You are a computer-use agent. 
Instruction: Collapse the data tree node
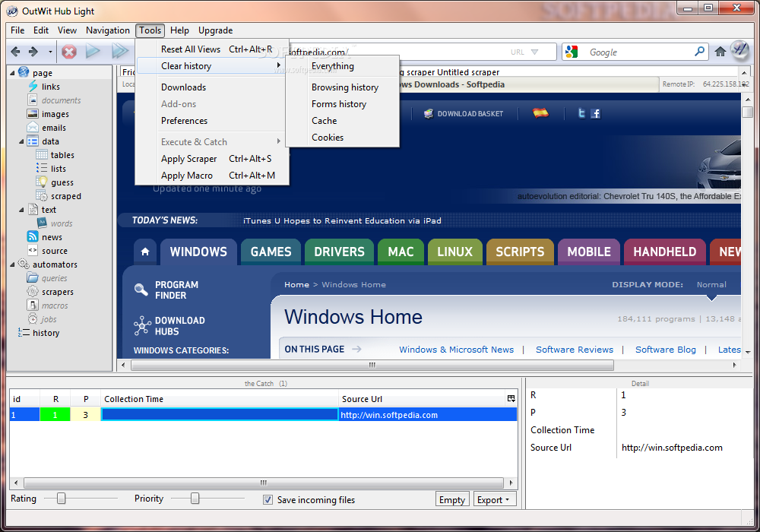21,141
